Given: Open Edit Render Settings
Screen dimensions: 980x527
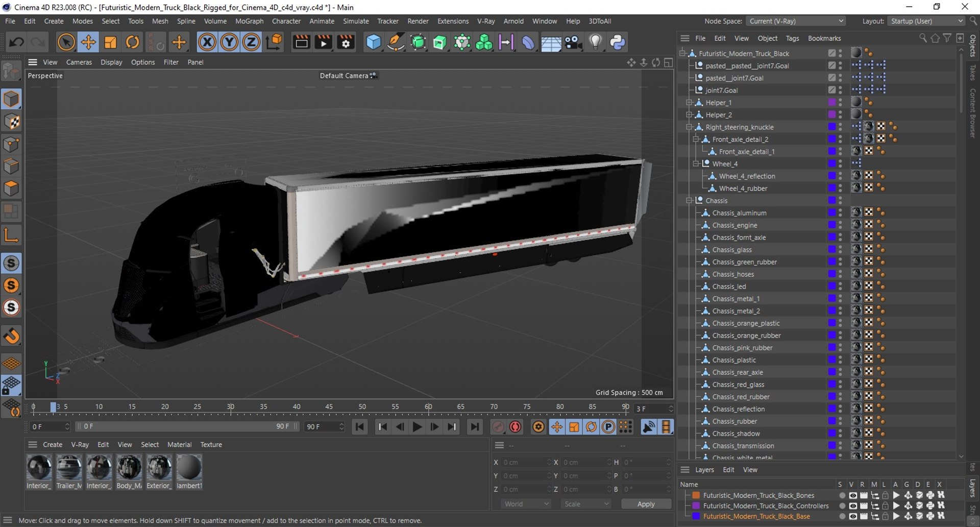Looking at the screenshot, I should tap(346, 42).
